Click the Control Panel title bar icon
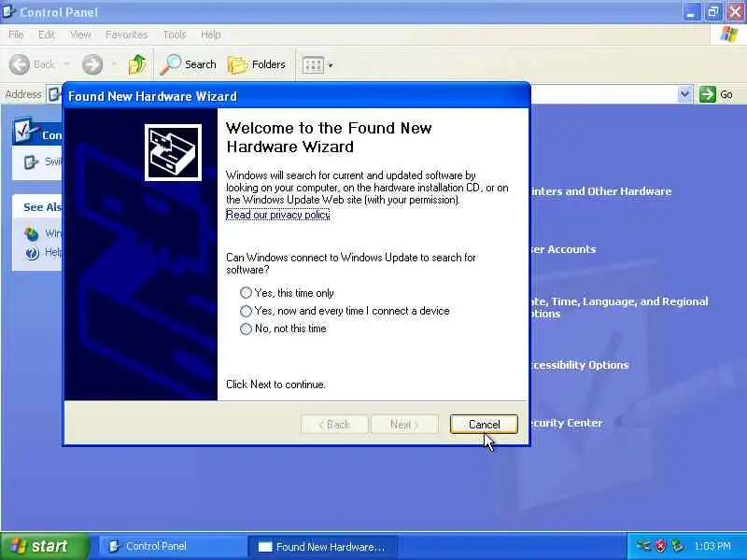Screen dimensions: 747x560 tap(9, 11)
